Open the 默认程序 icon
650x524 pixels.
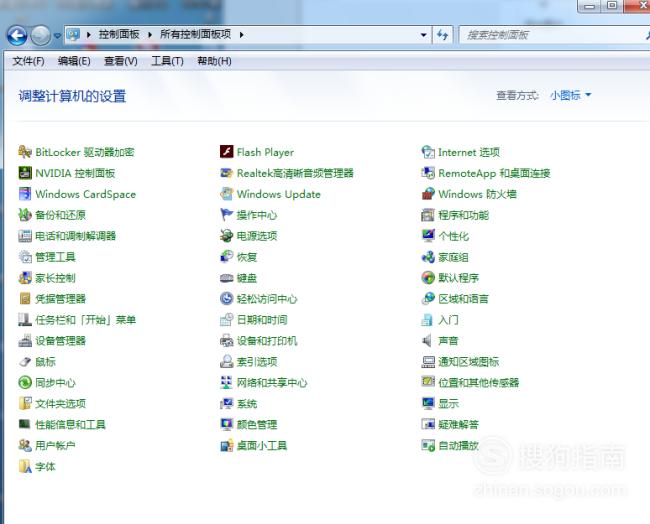point(428,278)
